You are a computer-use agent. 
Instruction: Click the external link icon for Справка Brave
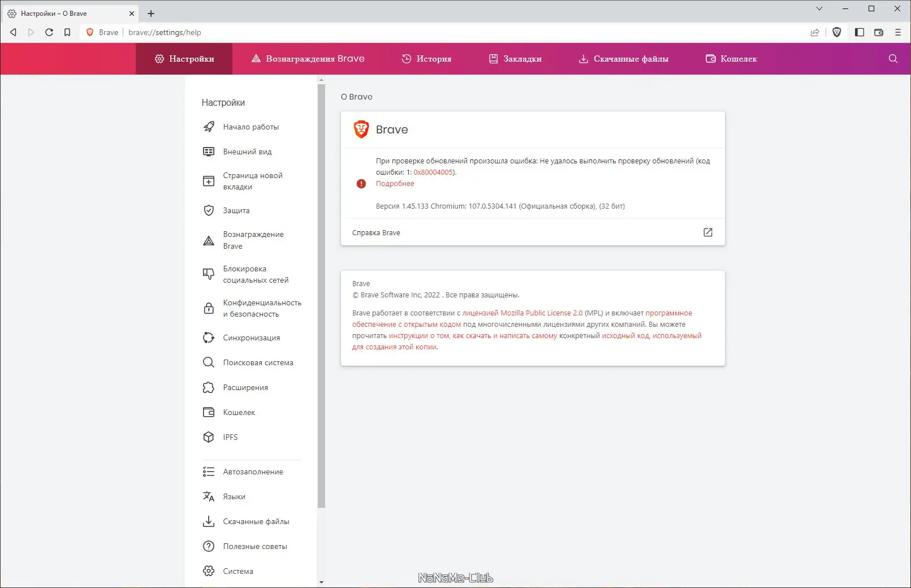[x=708, y=232]
